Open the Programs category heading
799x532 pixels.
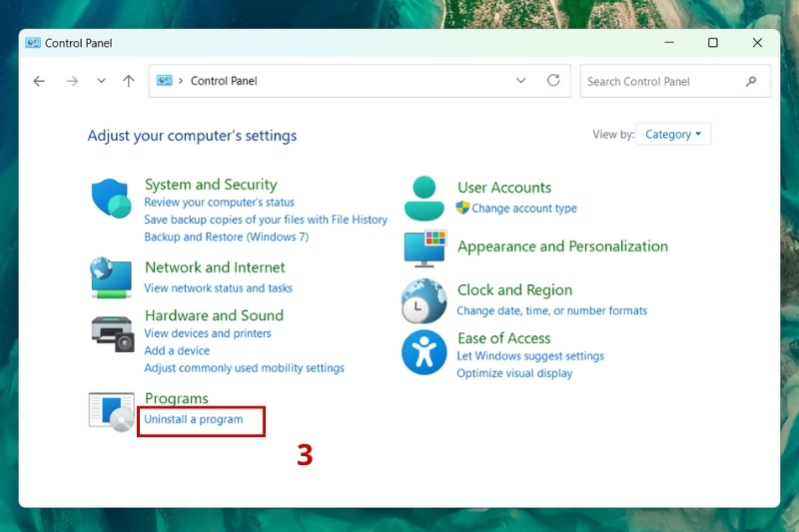point(177,398)
